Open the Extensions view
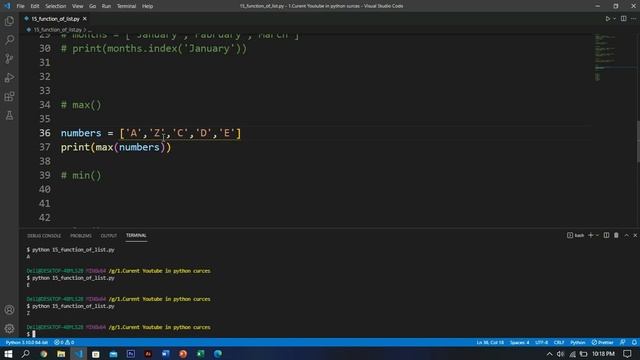This screenshot has width=640, height=360. (x=9, y=96)
